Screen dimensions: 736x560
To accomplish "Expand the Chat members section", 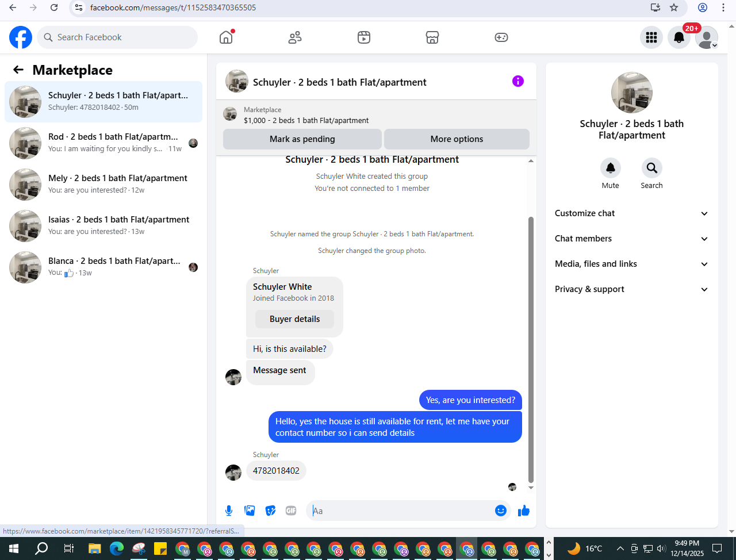I will click(x=631, y=239).
